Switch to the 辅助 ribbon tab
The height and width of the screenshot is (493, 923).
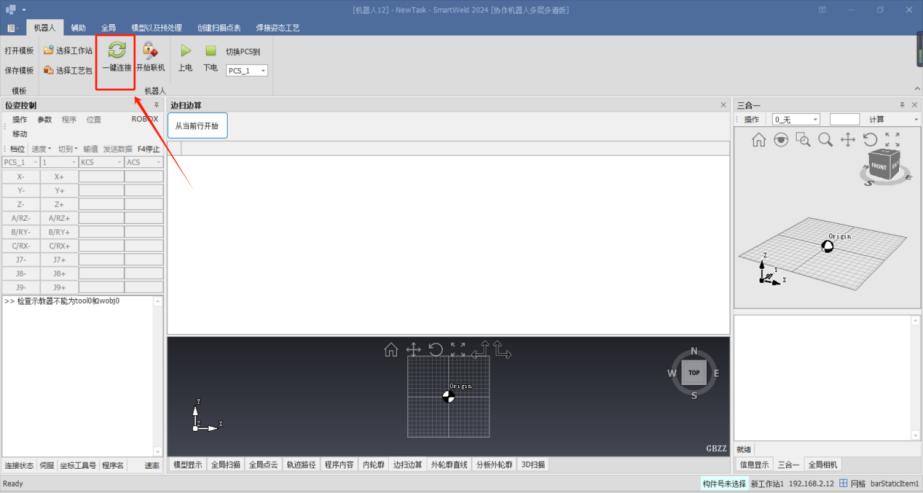(78, 28)
